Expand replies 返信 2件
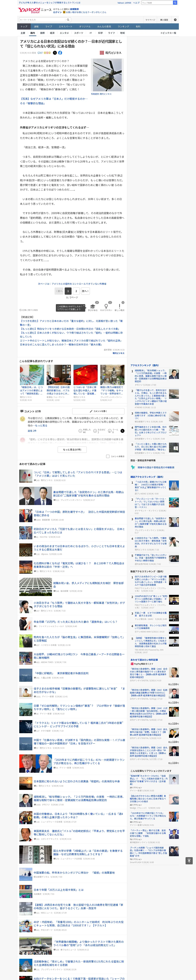This screenshot has width=196, height=980. [x=32, y=431]
